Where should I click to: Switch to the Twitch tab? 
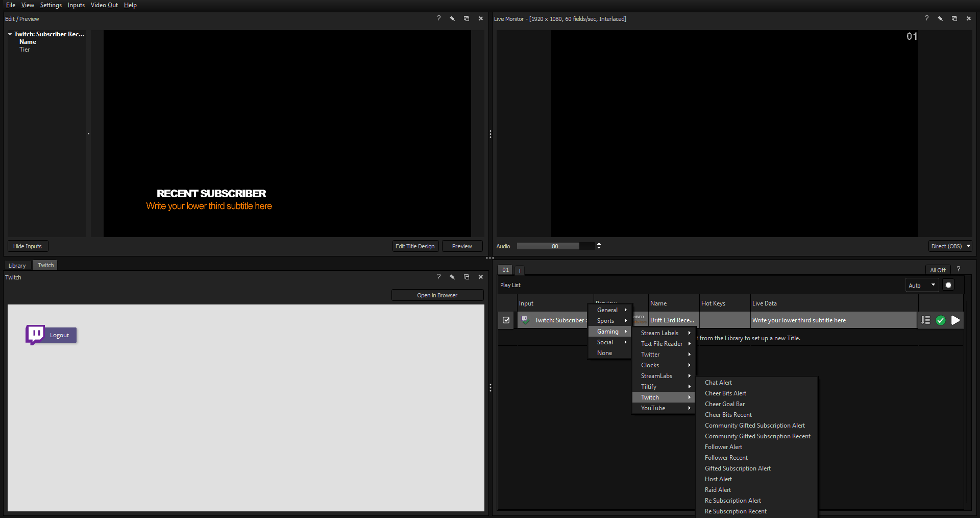pos(45,265)
